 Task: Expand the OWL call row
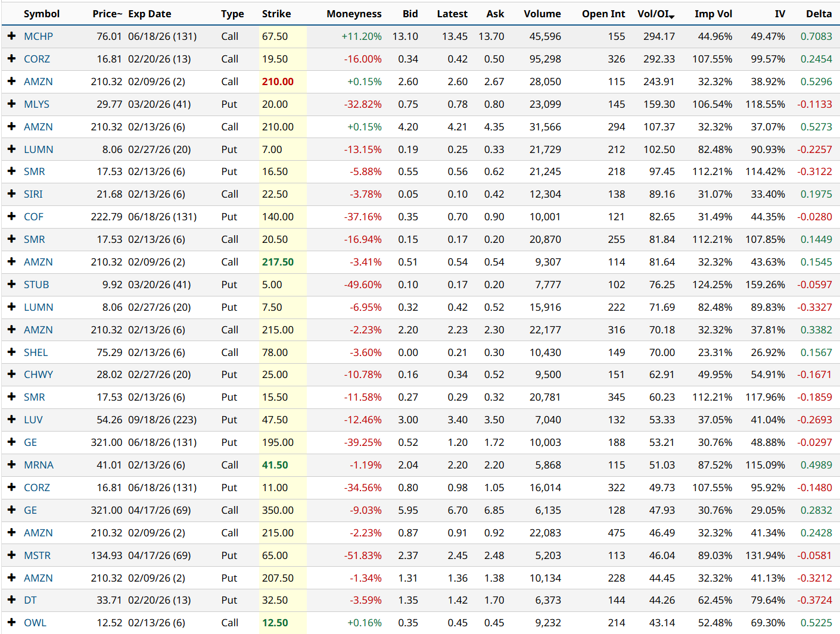11,623
